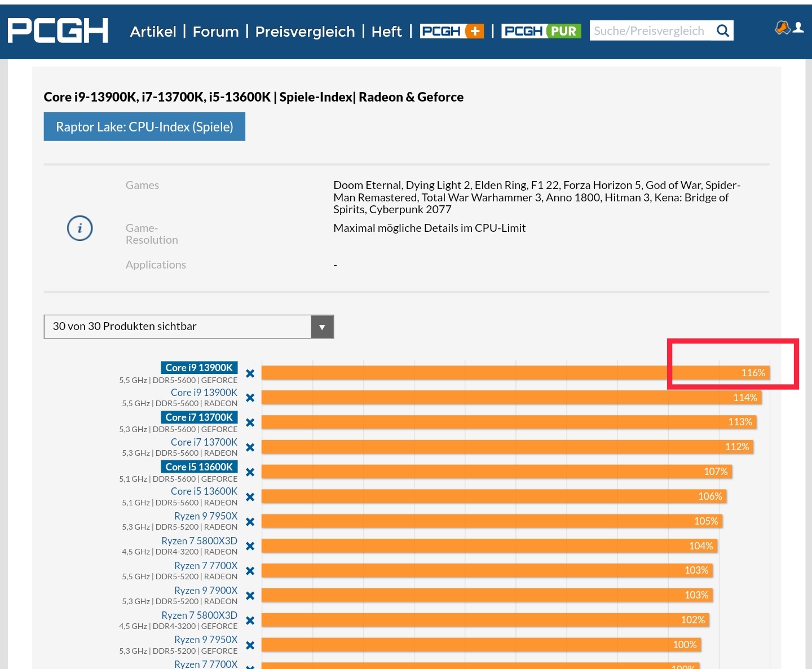The height and width of the screenshot is (669, 812).
Task: Click the 102% benchmark bar
Action: pyautogui.click(x=486, y=620)
